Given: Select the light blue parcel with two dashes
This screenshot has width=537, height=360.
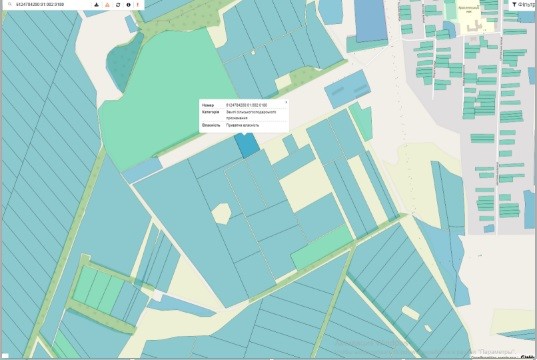Looking at the screenshot, I should [x=348, y=89].
